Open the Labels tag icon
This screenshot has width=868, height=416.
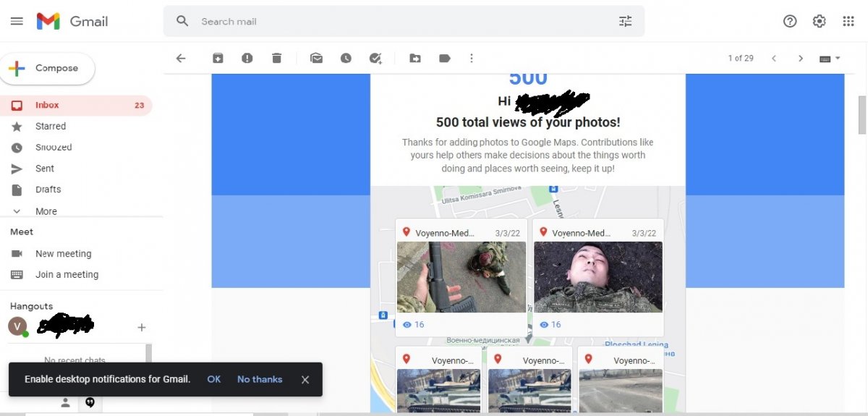[445, 59]
